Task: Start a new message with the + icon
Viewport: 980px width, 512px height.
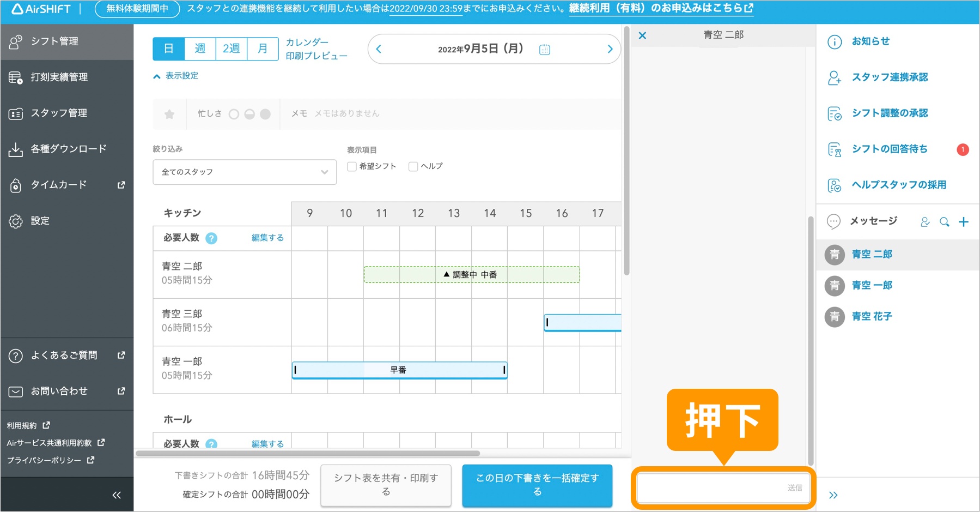Action: point(964,221)
